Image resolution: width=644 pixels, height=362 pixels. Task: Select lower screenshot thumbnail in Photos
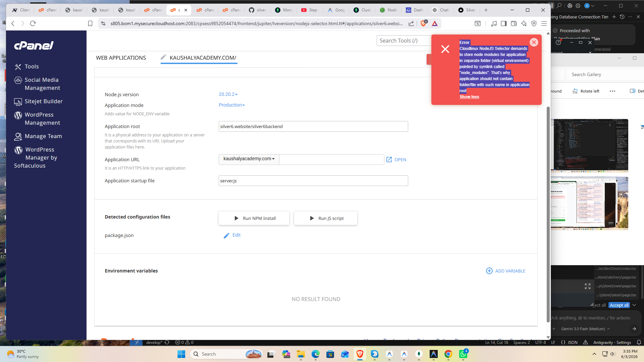pos(589,203)
